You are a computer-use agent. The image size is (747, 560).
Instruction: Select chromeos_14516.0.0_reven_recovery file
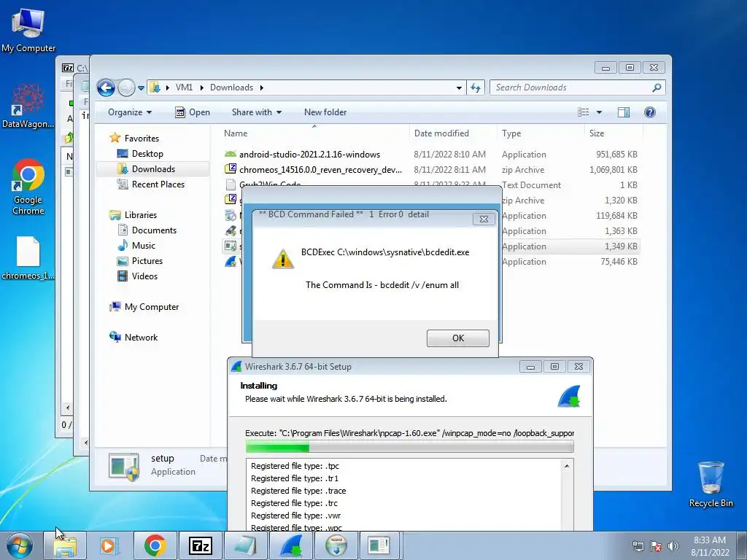pyautogui.click(x=321, y=170)
